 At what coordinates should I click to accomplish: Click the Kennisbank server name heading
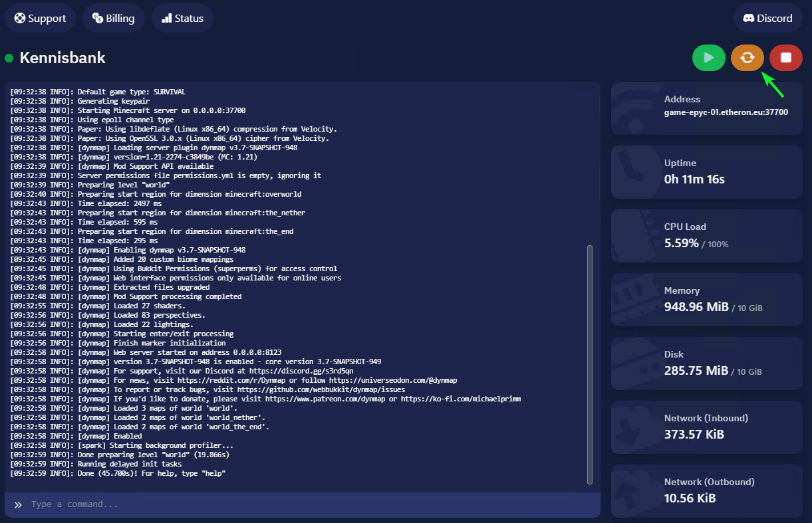(63, 58)
